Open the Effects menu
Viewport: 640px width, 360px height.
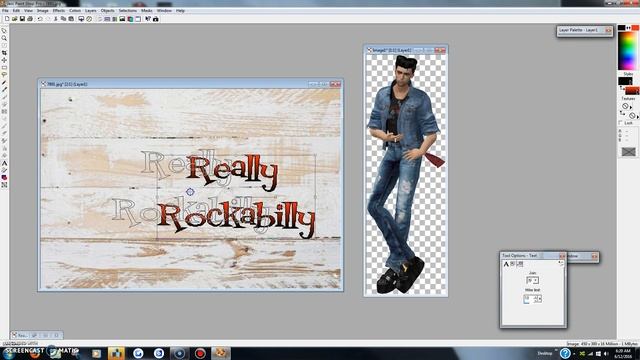pyautogui.click(x=58, y=11)
